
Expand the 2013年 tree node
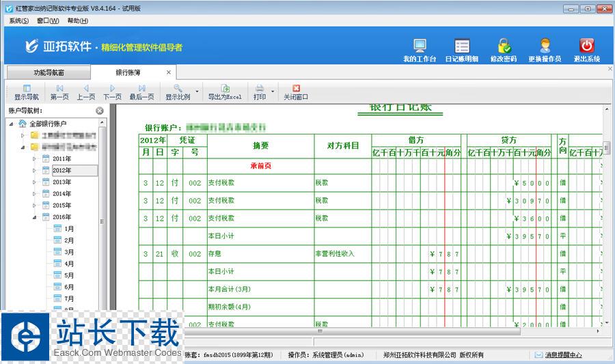pyautogui.click(x=34, y=182)
